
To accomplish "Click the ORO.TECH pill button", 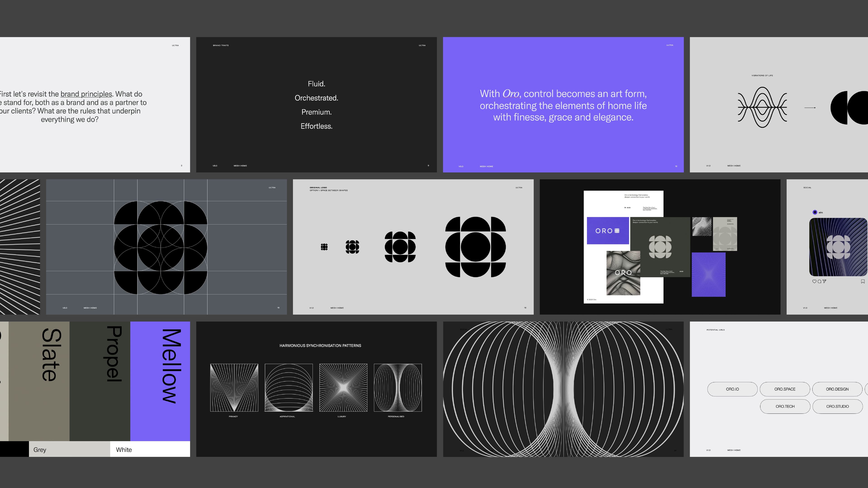I will click(x=785, y=406).
